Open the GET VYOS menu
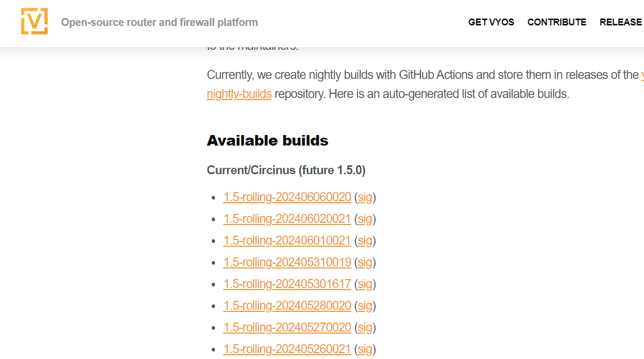Image resolution: width=644 pixels, height=359 pixels. point(491,22)
